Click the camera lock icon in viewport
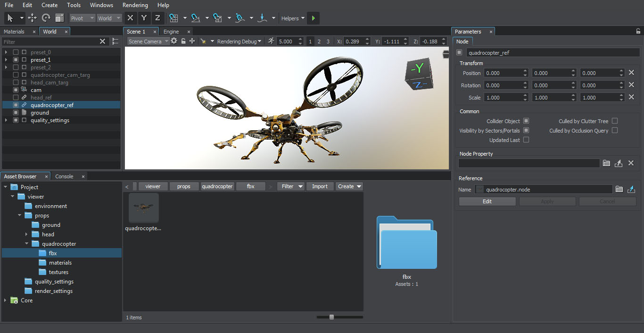This screenshot has height=333, width=644. click(183, 41)
